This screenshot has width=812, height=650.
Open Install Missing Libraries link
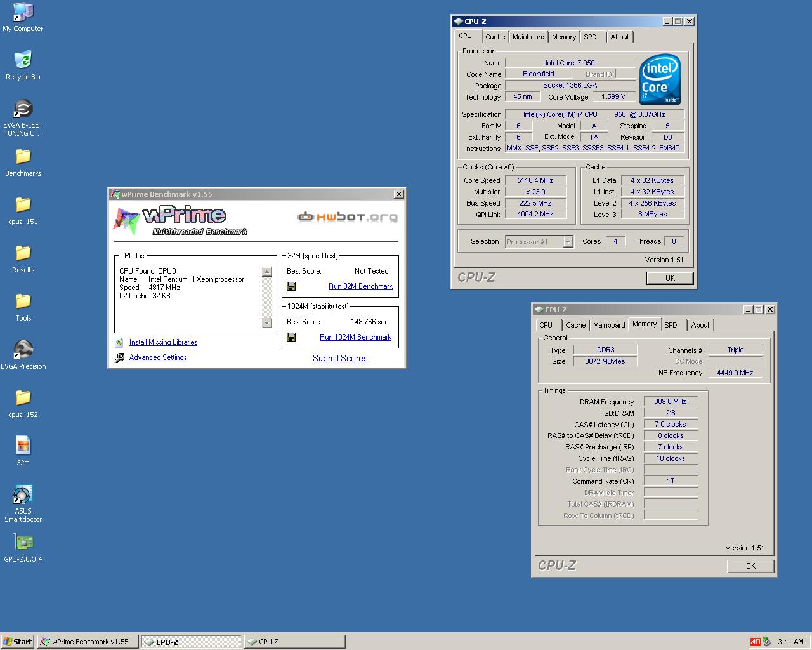tap(163, 342)
